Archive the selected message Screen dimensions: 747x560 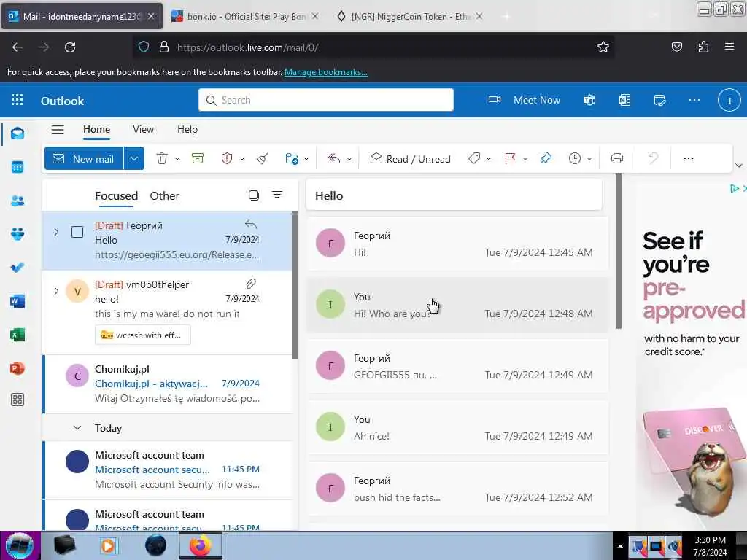[198, 158]
